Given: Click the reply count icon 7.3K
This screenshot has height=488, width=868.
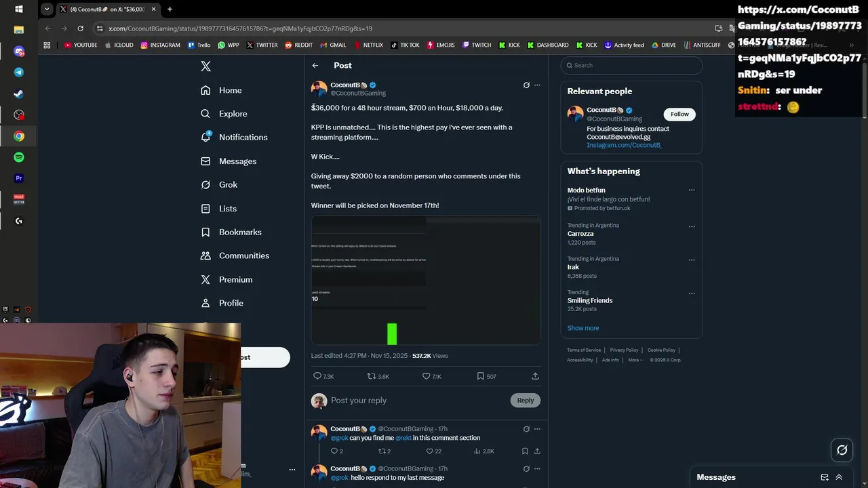Looking at the screenshot, I should point(323,376).
